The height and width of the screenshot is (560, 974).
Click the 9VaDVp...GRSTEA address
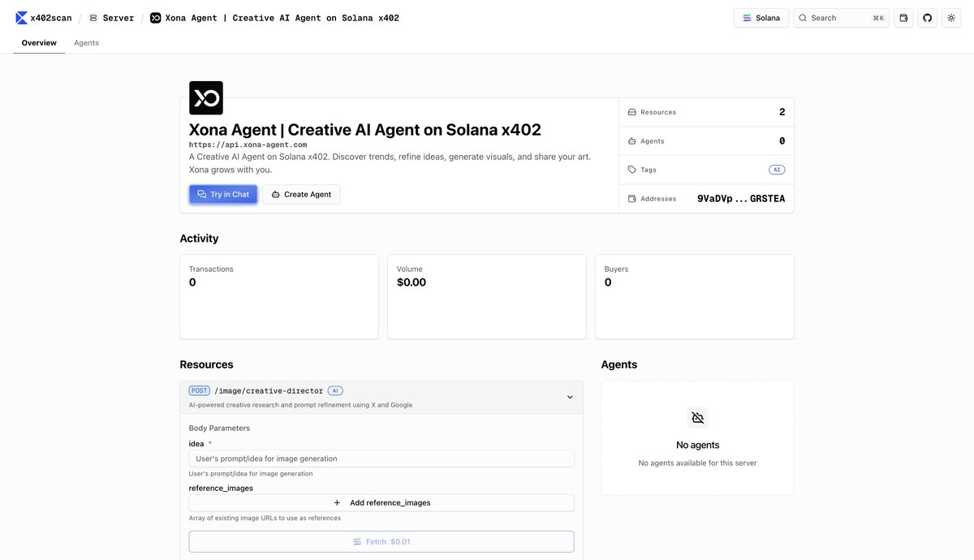[741, 198]
